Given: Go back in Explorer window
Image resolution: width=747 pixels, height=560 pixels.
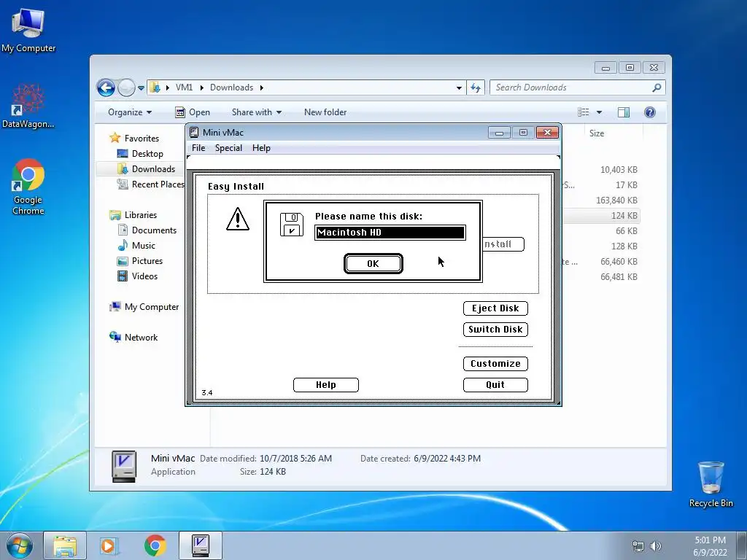Looking at the screenshot, I should coord(106,87).
